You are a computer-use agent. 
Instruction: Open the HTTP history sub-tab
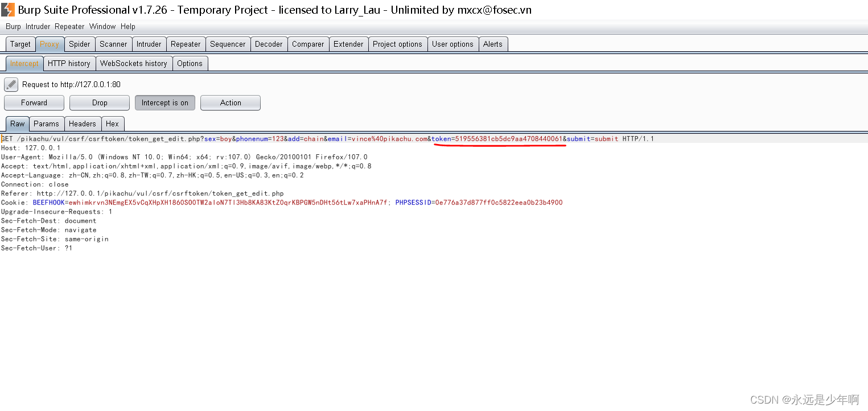69,63
